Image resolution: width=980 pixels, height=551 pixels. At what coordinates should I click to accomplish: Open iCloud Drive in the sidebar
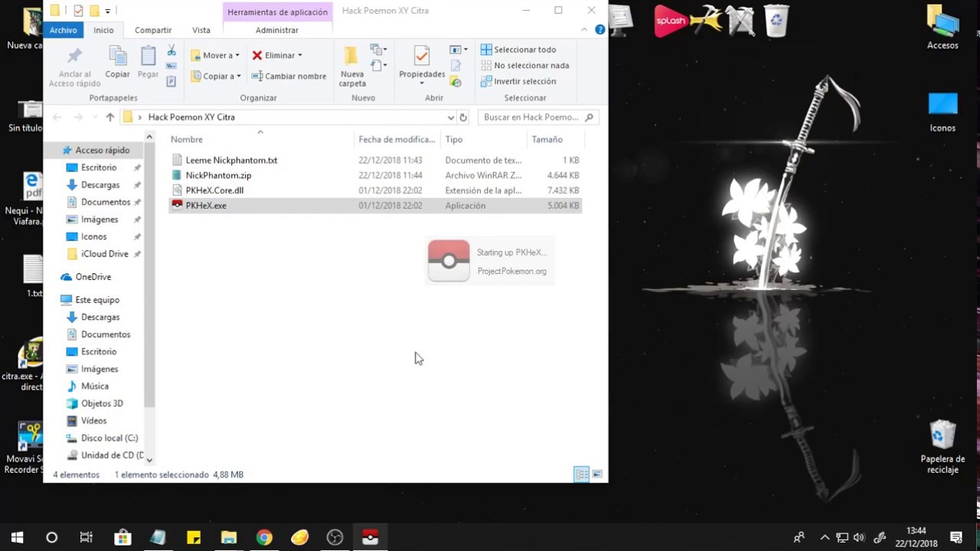[104, 254]
